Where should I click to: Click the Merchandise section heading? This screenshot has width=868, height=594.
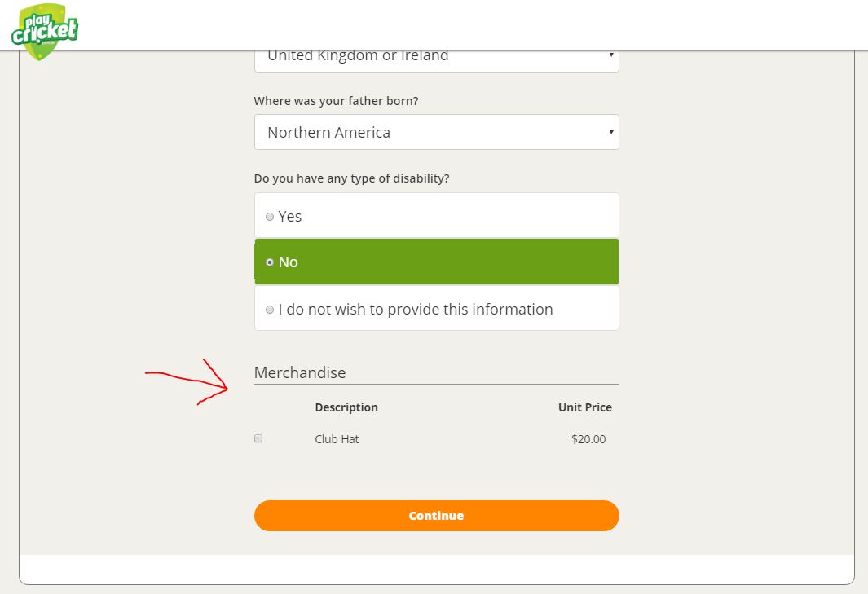tap(299, 372)
